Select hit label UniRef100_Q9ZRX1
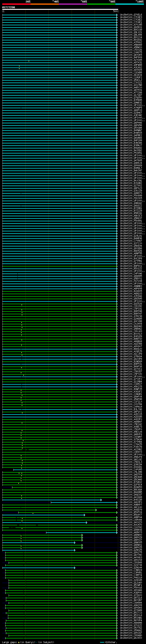 [x=131, y=27]
